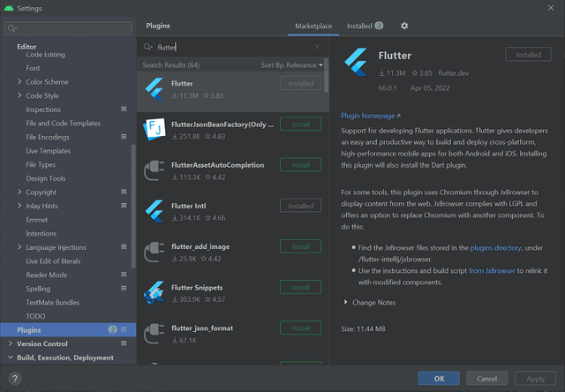Select File Types in settings tree
Image resolution: width=565 pixels, height=392 pixels.
(41, 164)
